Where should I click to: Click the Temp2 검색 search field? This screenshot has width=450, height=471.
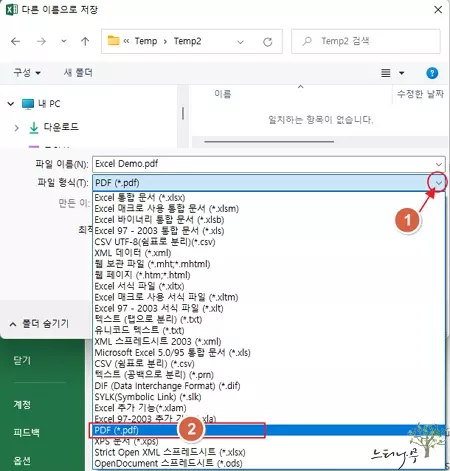pyautogui.click(x=366, y=41)
